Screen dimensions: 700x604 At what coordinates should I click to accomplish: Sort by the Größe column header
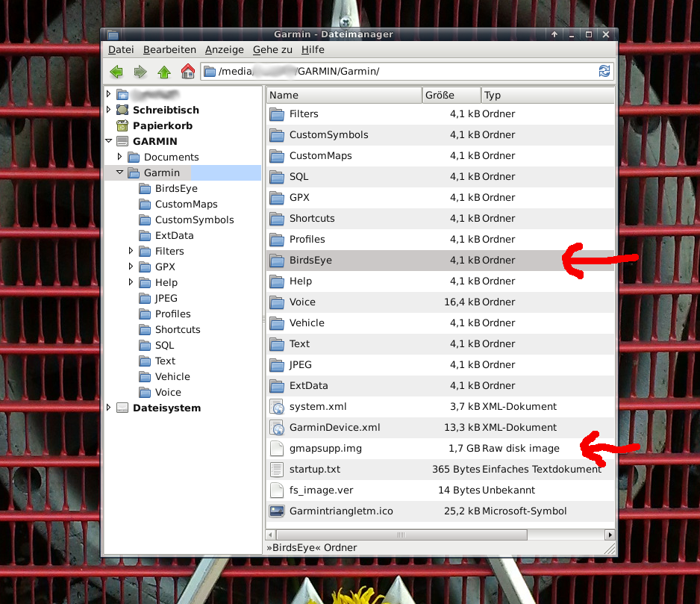(451, 95)
